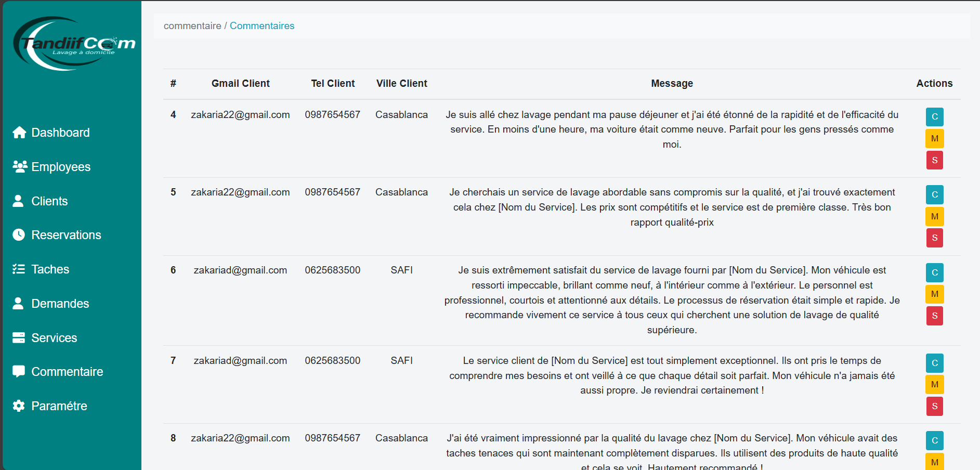This screenshot has width=980, height=470.
Task: Click phone 0987654567 in row 4
Action: pyautogui.click(x=333, y=114)
